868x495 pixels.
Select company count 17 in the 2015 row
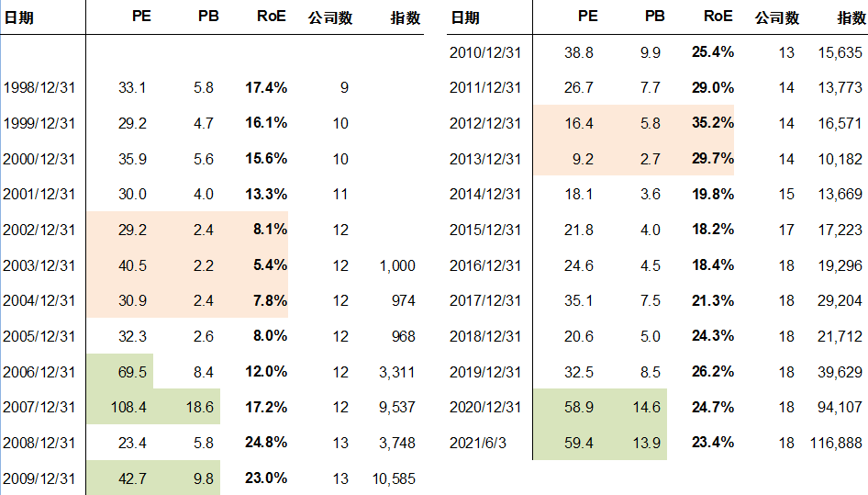(x=786, y=230)
